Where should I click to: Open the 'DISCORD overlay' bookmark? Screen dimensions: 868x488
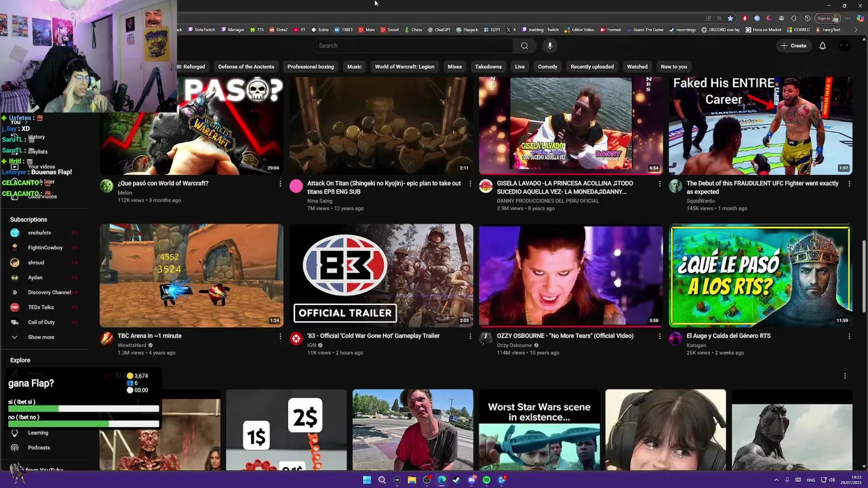721,30
